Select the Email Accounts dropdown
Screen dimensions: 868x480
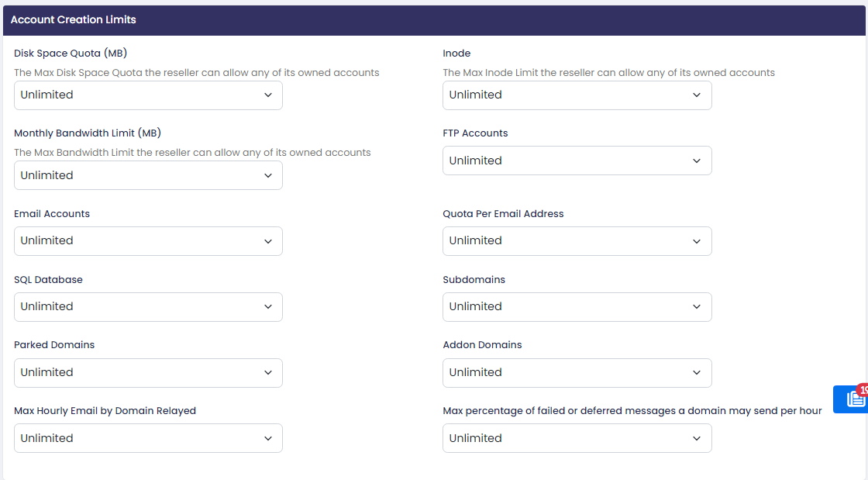click(148, 241)
